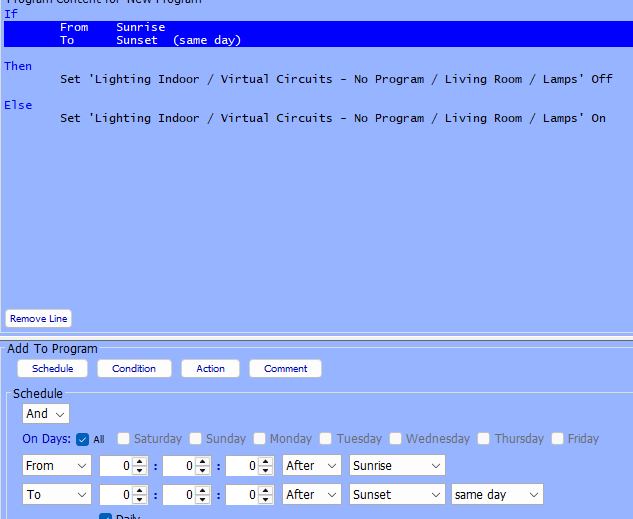The height and width of the screenshot is (519, 633).
Task: Expand the Sunset reference dropdown
Action: click(397, 495)
